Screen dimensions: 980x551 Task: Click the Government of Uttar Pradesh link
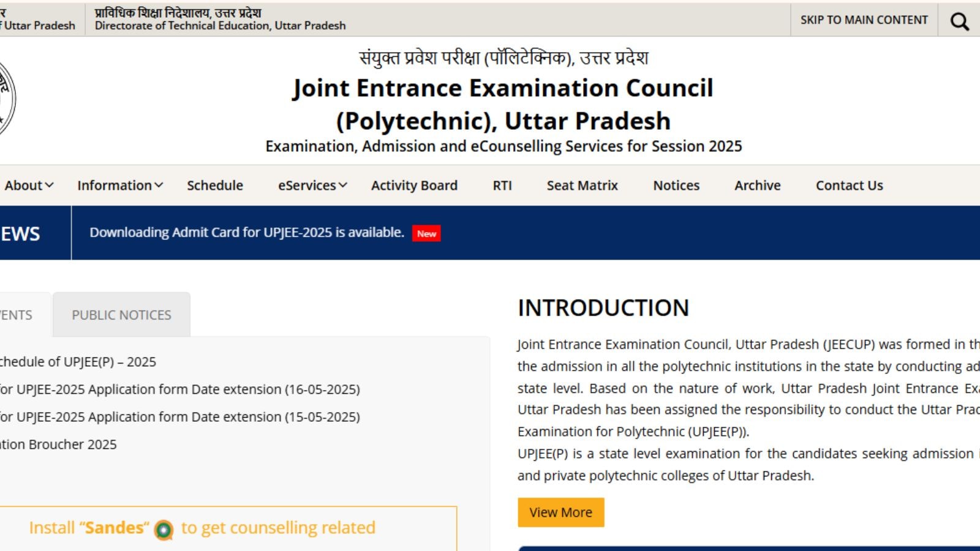(37, 19)
